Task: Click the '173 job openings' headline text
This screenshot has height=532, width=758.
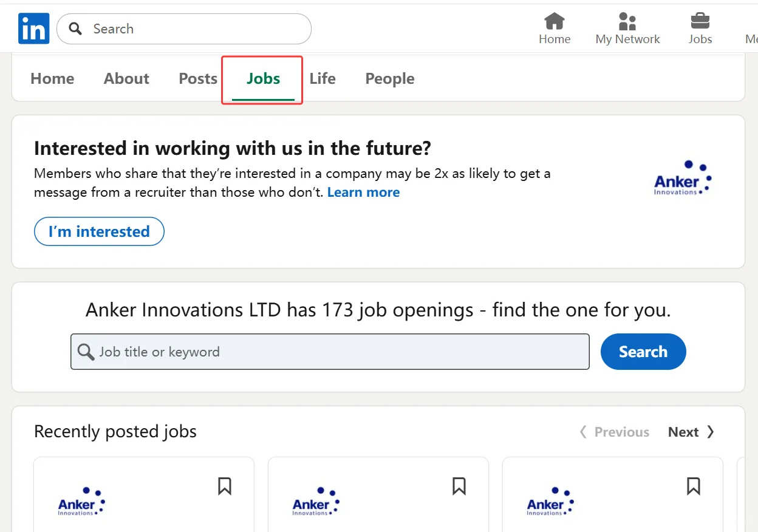Action: pos(378,310)
